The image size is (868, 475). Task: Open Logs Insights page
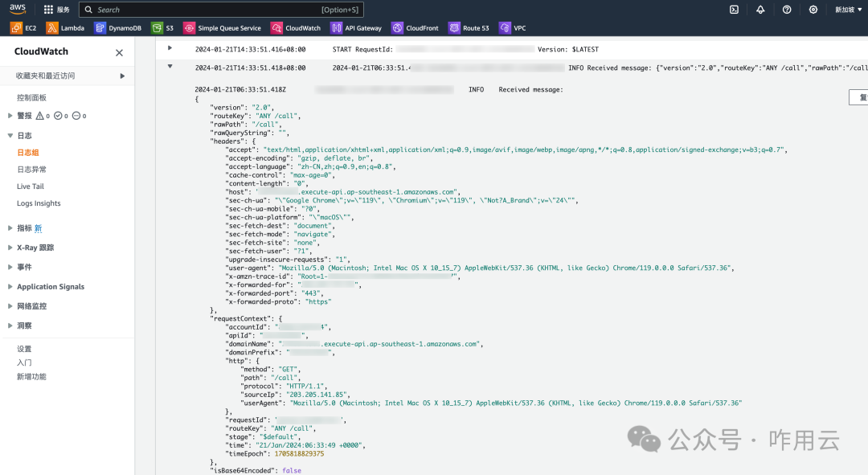39,203
